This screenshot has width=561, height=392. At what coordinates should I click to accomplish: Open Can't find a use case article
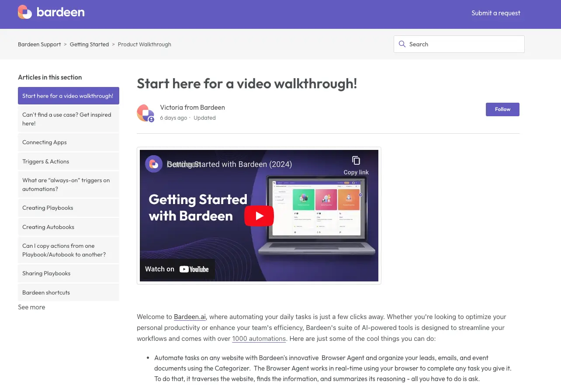pos(69,119)
